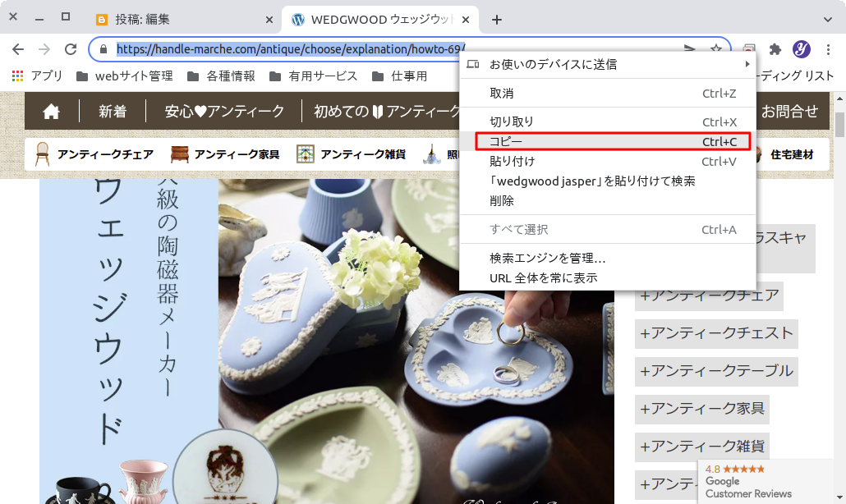846x504 pixels.
Task: Select URL 全体を常に表示 menu entry
Action: point(608,278)
